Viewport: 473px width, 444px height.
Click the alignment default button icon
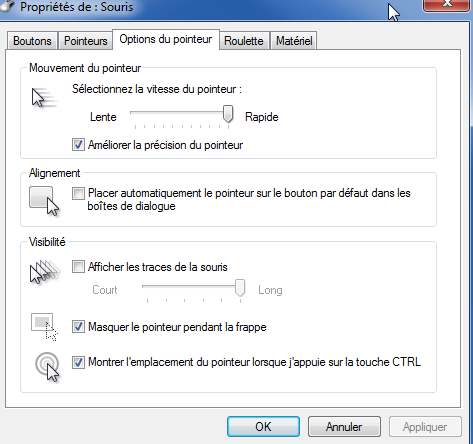pyautogui.click(x=44, y=201)
